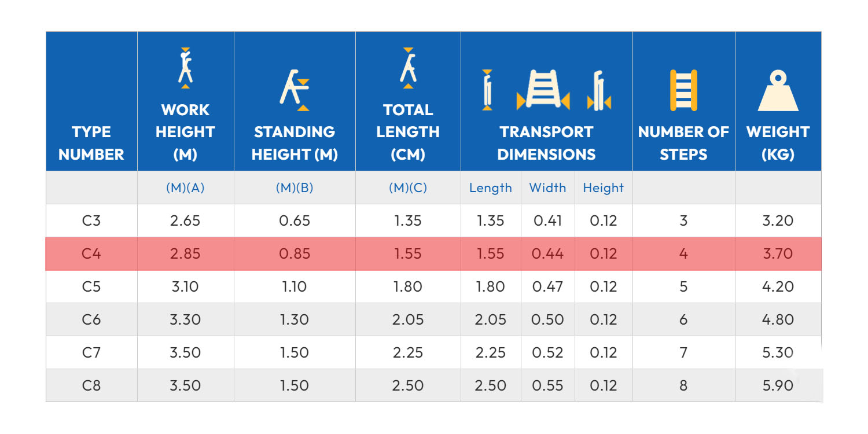
Task: Select the C6 type number cell
Action: click(x=91, y=319)
